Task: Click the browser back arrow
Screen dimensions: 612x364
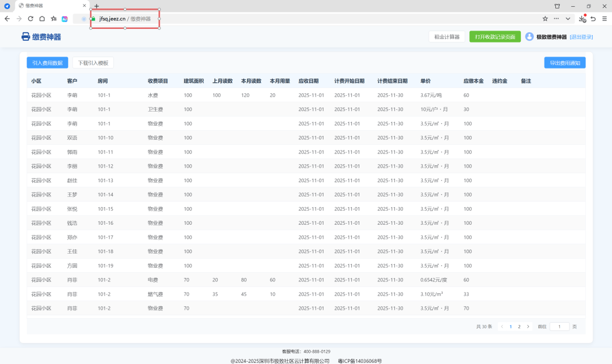Action: pos(7,19)
